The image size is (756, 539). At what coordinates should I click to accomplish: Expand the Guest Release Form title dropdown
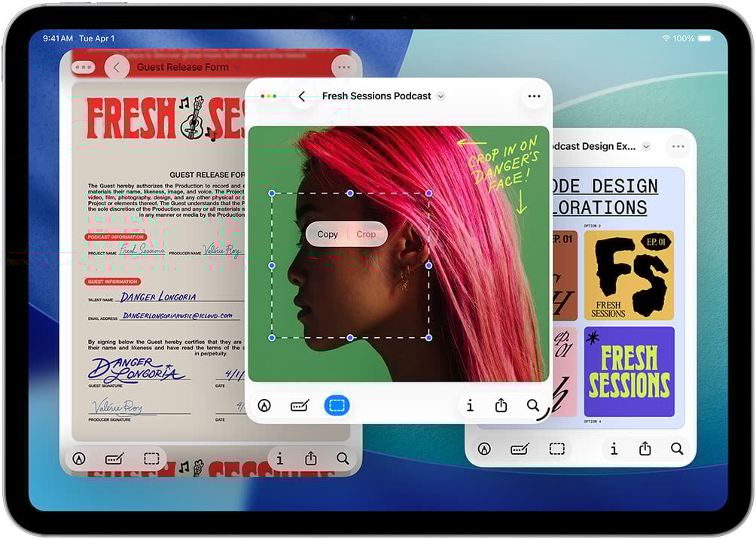tap(237, 68)
